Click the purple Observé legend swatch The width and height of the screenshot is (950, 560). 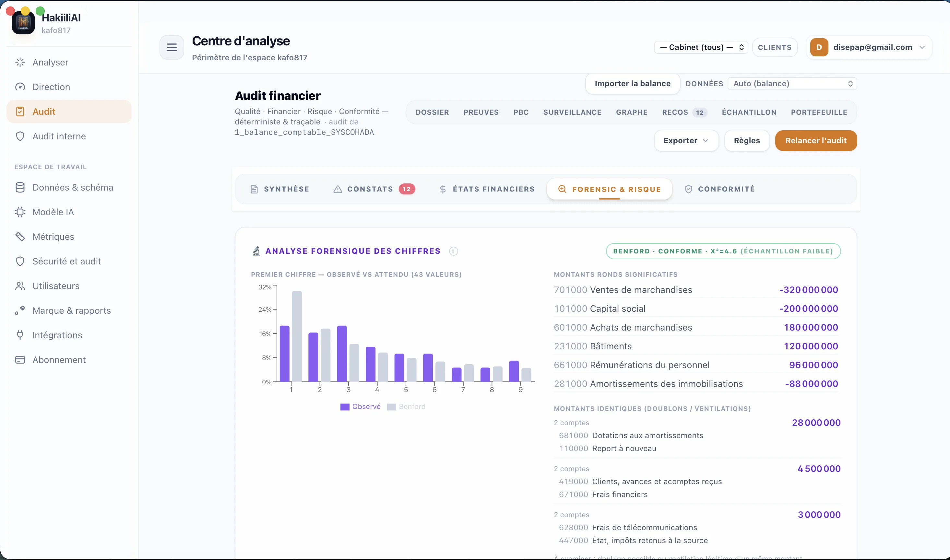[345, 407]
